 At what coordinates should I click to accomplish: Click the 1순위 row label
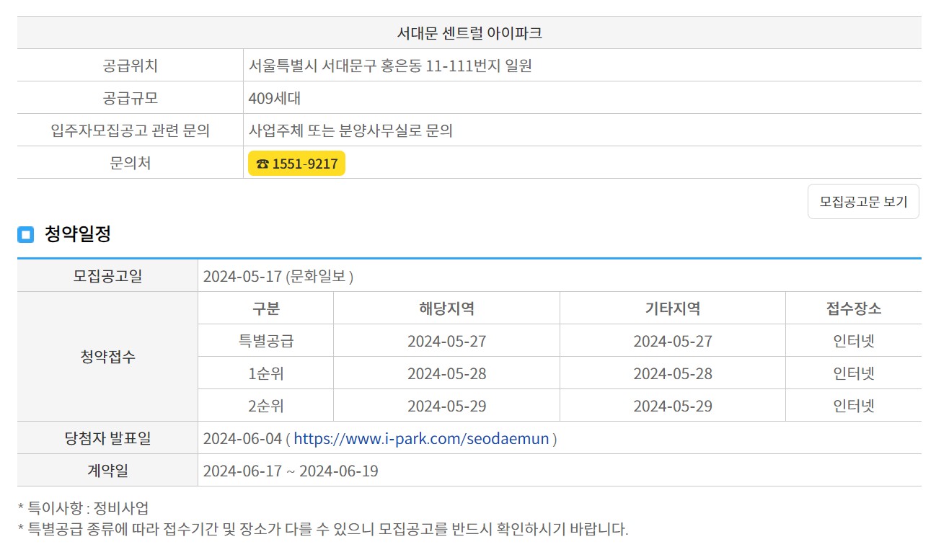[266, 373]
